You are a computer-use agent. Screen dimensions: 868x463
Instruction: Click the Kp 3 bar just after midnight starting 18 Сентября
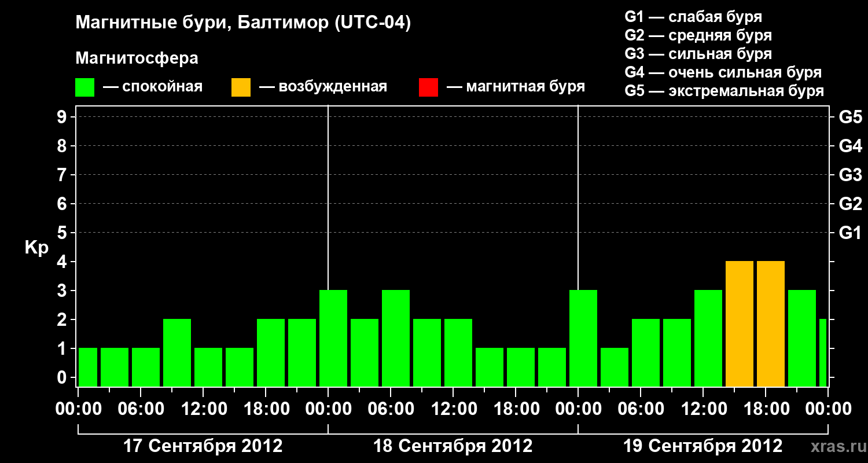[333, 339]
